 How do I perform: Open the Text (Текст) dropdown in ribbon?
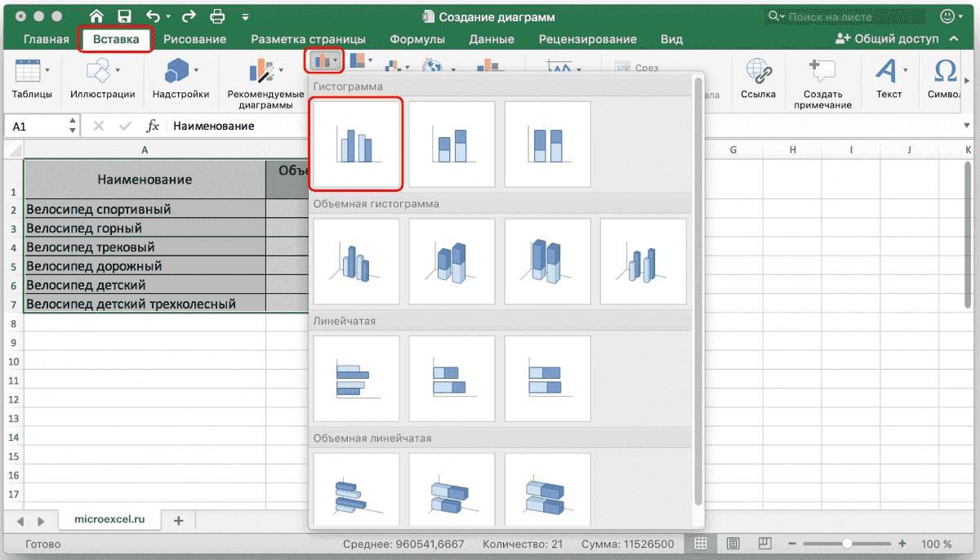(x=889, y=78)
